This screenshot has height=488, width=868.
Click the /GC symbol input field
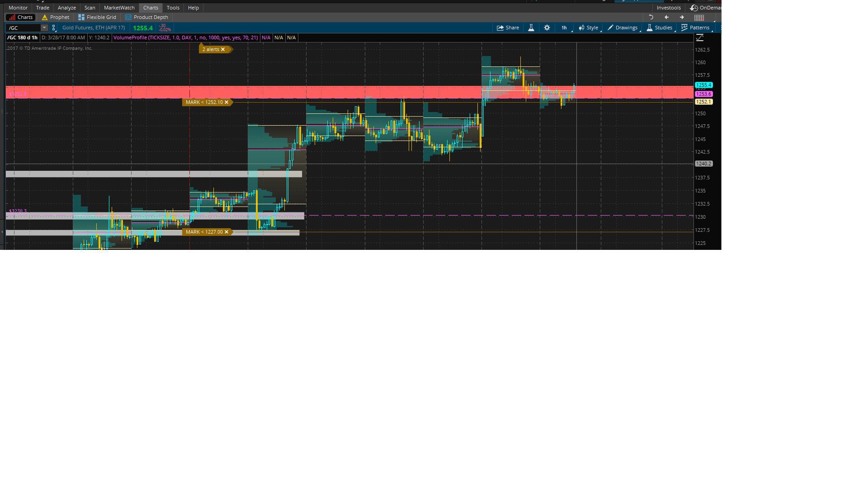pos(24,28)
